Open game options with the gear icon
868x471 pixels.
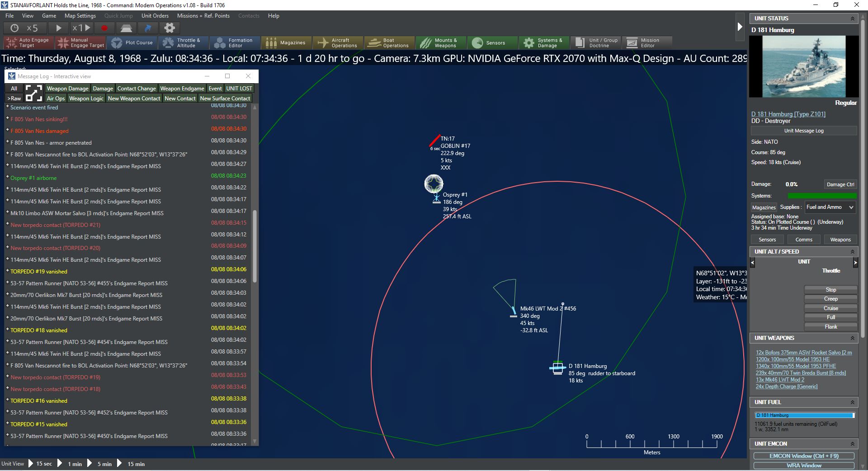(170, 28)
